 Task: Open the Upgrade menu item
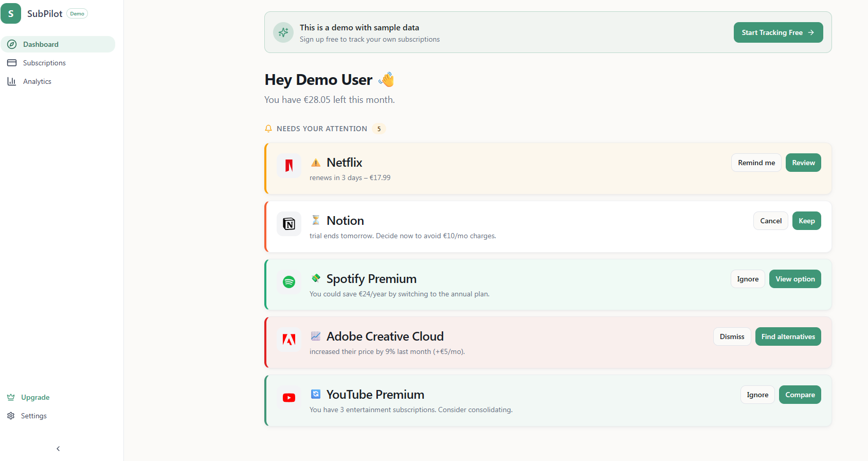point(58,397)
